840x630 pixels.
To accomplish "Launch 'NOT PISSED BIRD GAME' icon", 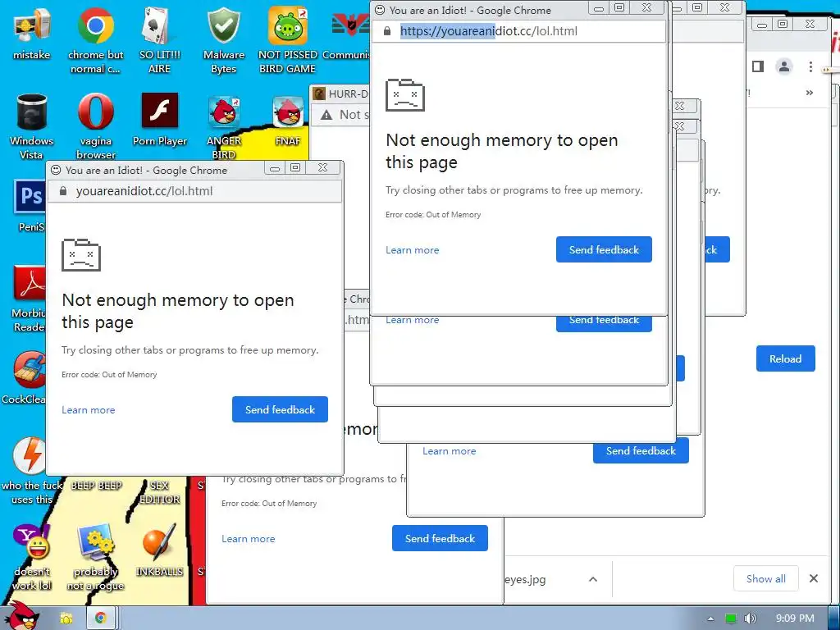I will (288, 40).
